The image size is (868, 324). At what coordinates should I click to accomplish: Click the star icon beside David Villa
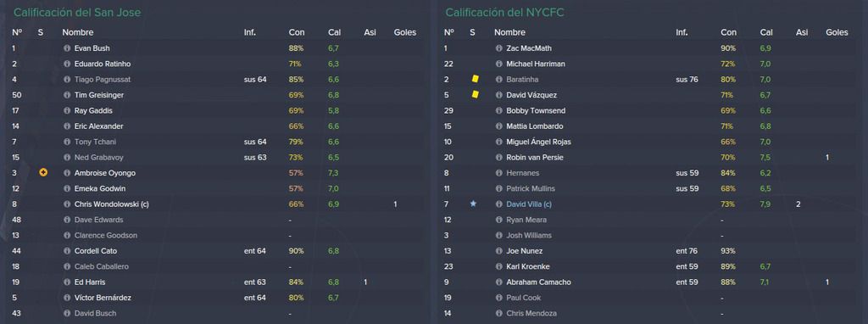[x=473, y=204]
